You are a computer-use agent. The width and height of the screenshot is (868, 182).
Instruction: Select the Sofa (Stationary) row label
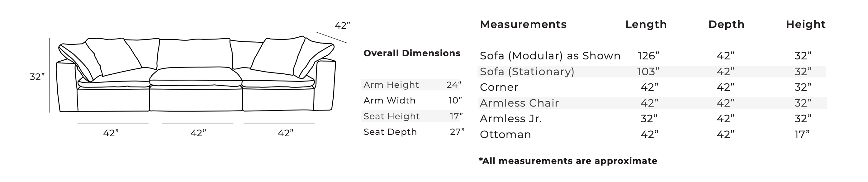527,72
